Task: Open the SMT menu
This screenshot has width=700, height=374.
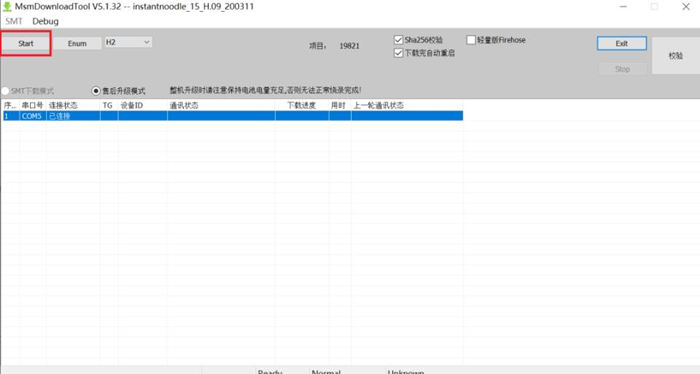Action: click(x=13, y=21)
